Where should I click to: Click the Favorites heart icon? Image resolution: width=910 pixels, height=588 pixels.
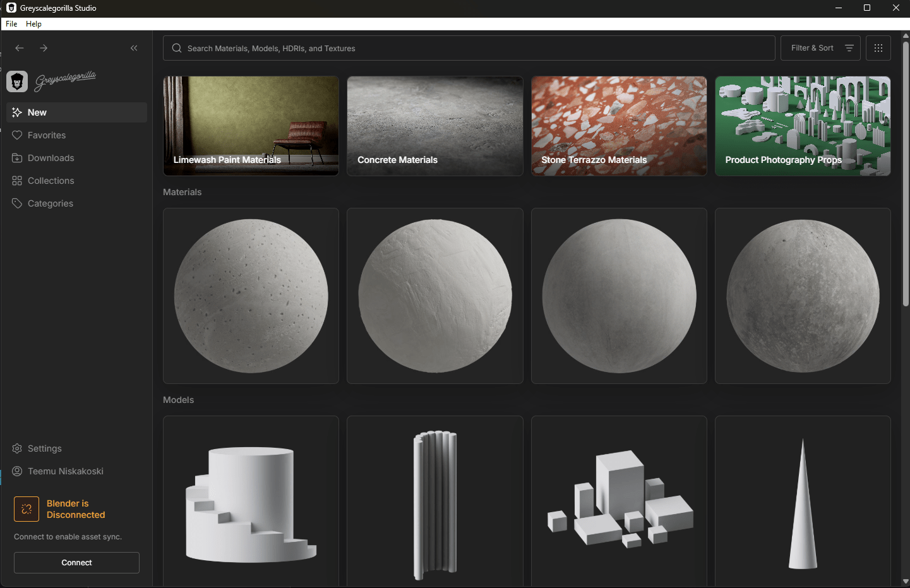[17, 135]
